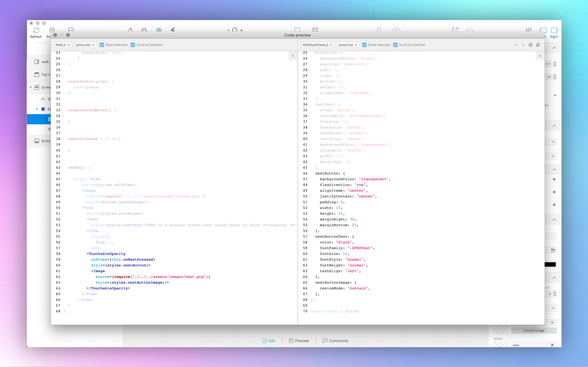The image size is (588, 367).
Task: Select the 'Top n' layer row
Action: (x=39, y=74)
